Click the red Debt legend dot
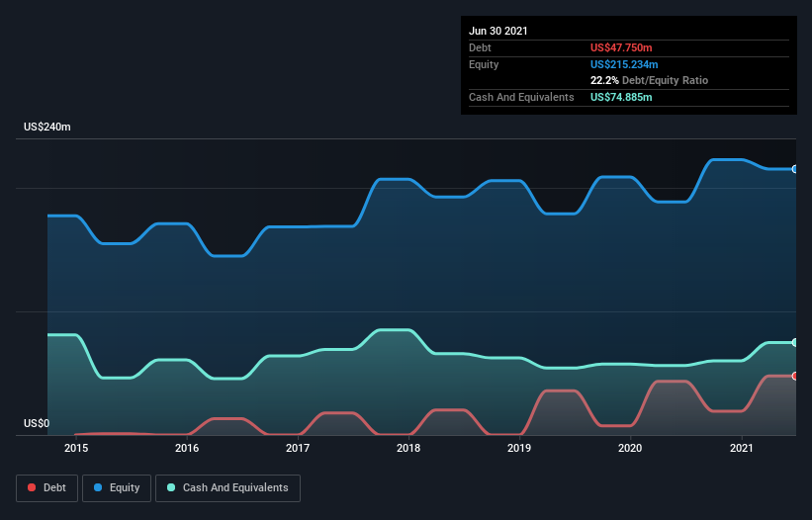The width and height of the screenshot is (812, 520). 32,487
